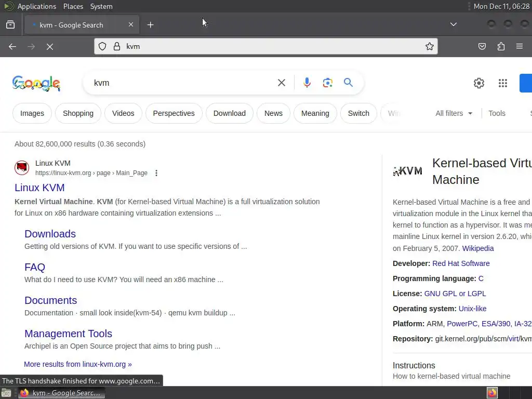This screenshot has height=399, width=532.
Task: Open the search Tools options
Action: tap(497, 113)
